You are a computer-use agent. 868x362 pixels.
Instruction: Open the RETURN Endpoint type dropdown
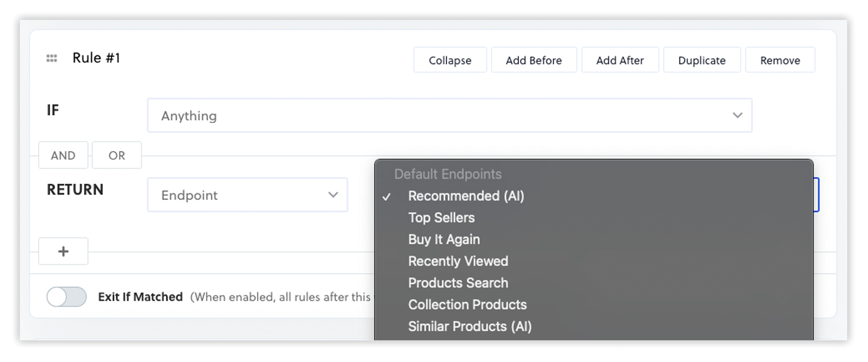tap(247, 195)
